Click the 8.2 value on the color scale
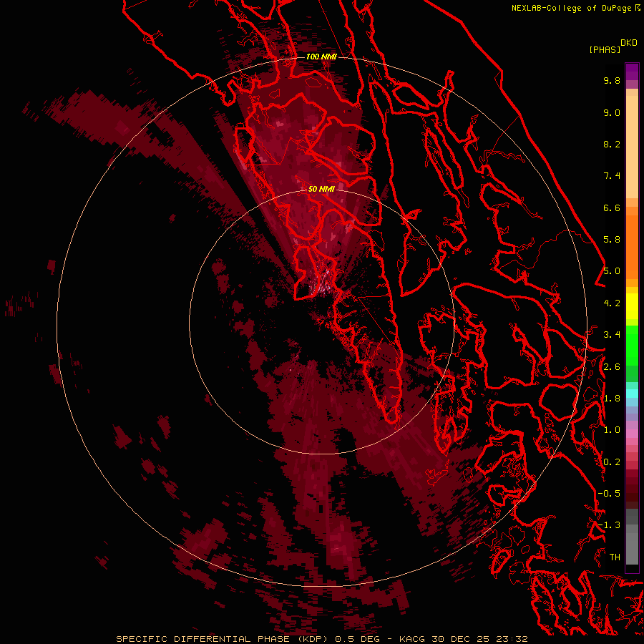The image size is (644, 644). pos(612,144)
